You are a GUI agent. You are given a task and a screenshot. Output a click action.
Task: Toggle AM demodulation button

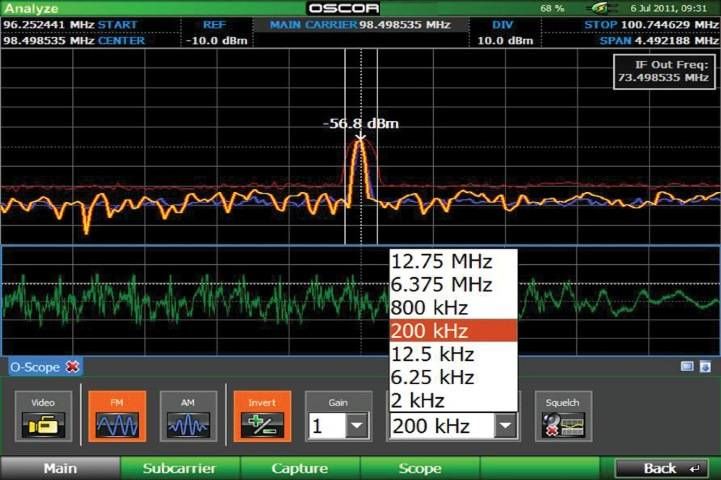pos(189,417)
